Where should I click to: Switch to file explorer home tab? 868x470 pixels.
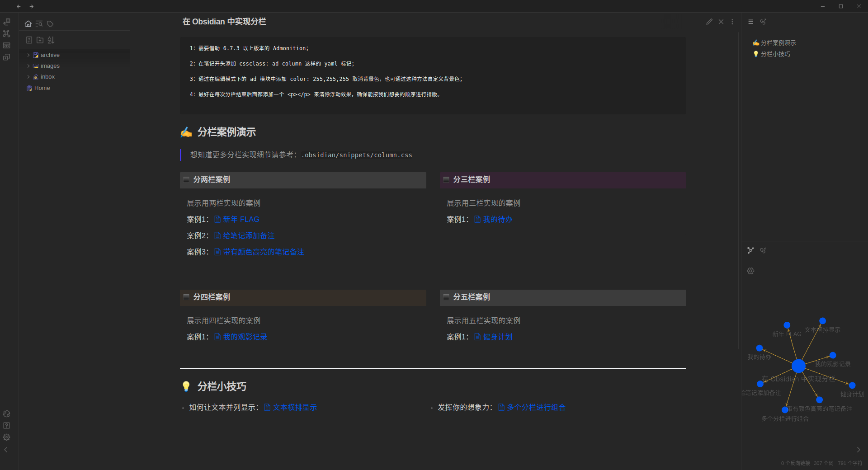tap(28, 23)
